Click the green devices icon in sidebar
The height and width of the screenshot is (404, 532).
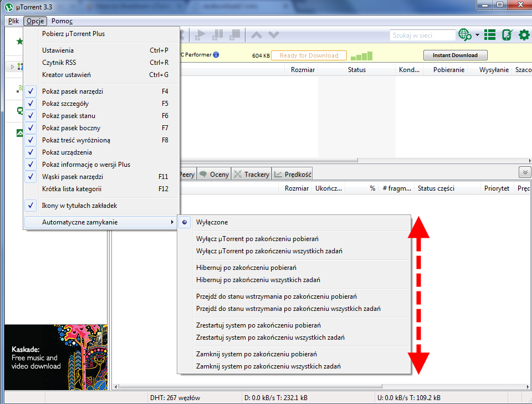[x=20, y=111]
